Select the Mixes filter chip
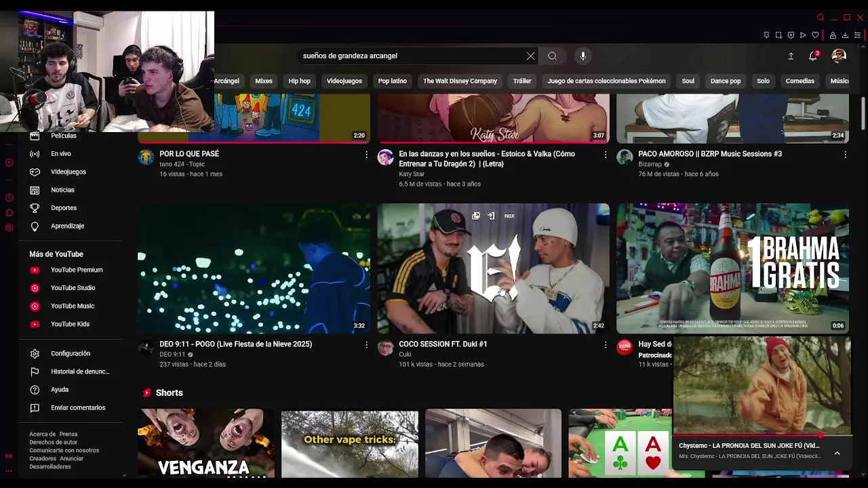Image resolution: width=868 pixels, height=488 pixels. [264, 81]
